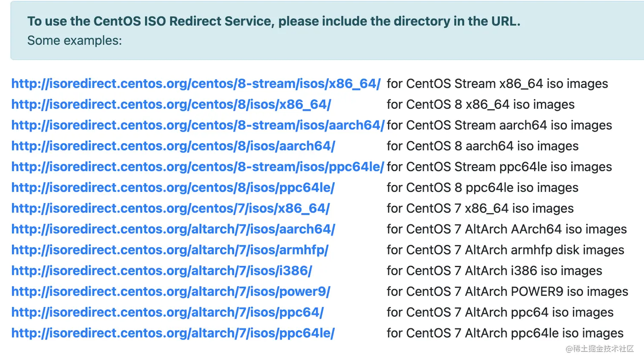Open the 8-stream ppc64le isos link
Screen dimensions: 644x363
(198, 167)
